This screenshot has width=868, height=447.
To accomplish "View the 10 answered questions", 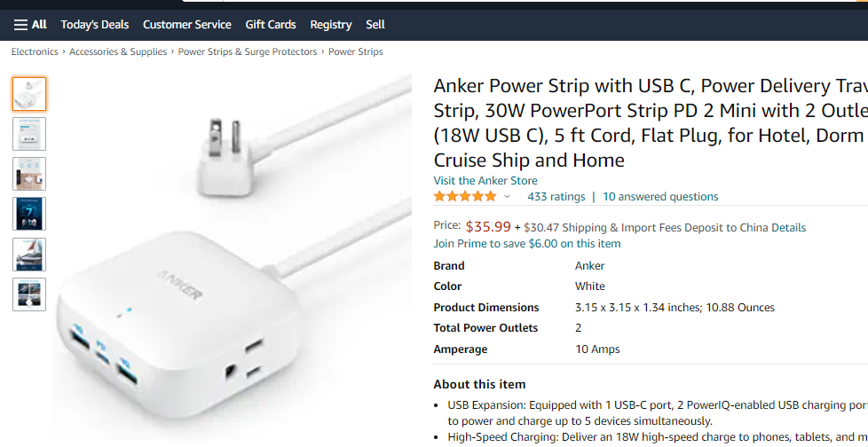I will click(x=660, y=197).
